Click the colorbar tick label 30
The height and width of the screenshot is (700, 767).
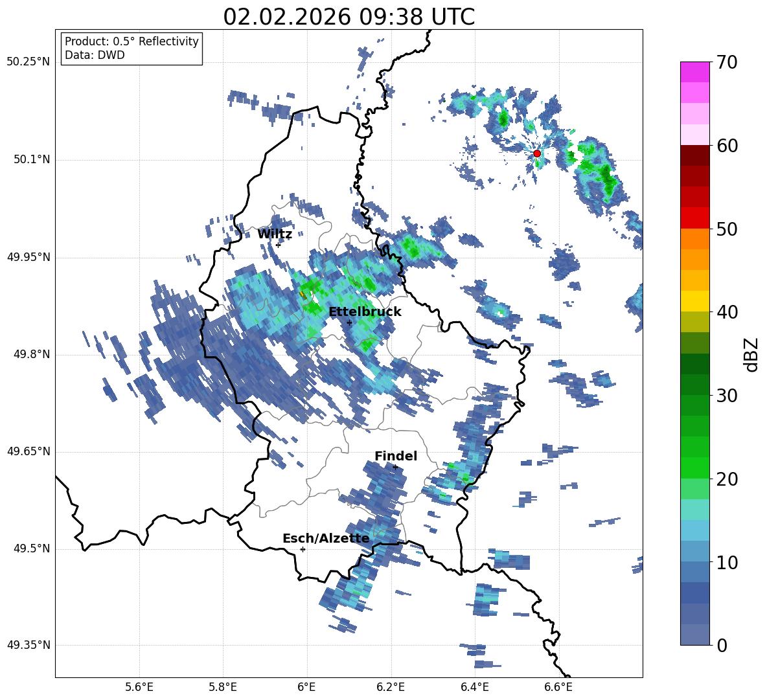pos(727,396)
